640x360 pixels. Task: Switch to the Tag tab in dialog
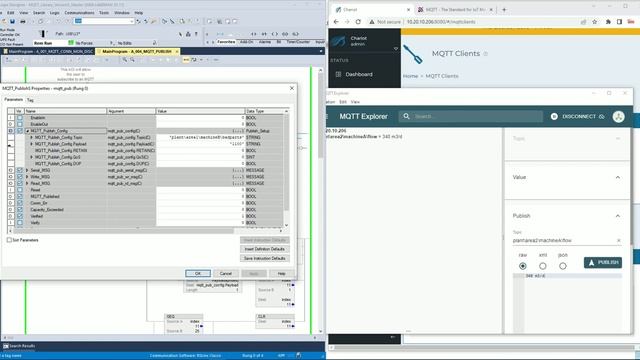point(30,100)
